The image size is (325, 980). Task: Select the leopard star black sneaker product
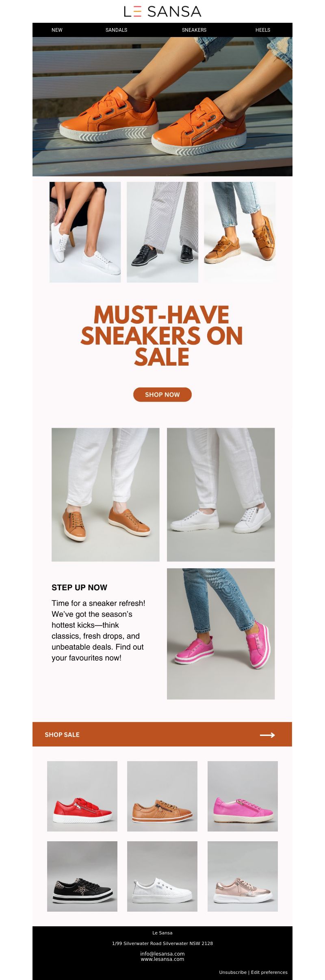82,876
